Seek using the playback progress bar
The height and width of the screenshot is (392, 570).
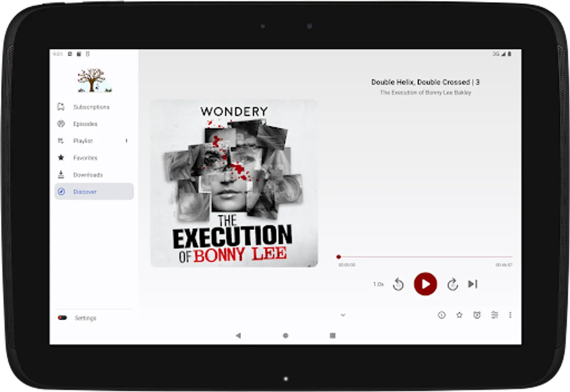point(425,257)
